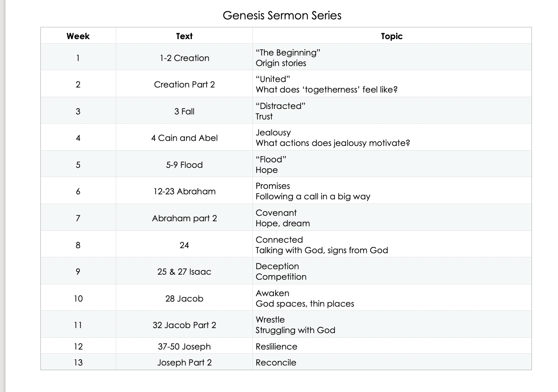Click "God spaces, thin places" text
The image size is (558, 392).
pos(305,304)
